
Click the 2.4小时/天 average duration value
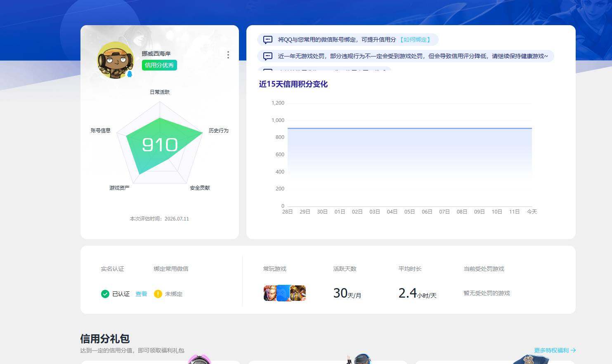(417, 293)
